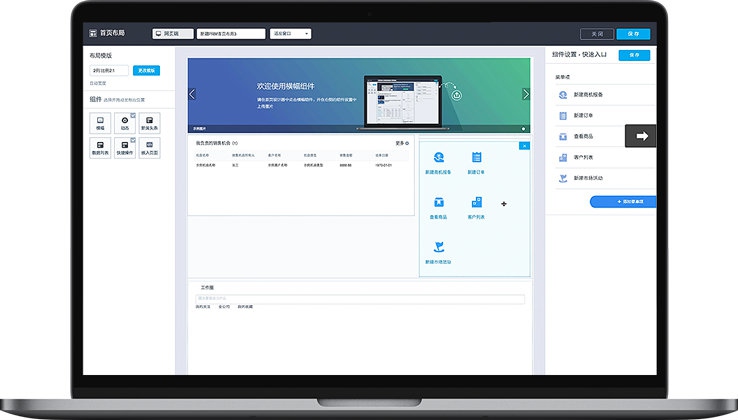Viewport: 738px width, 420px height.
Task: Select the 数据列表 data list component tile
Action: 100,148
